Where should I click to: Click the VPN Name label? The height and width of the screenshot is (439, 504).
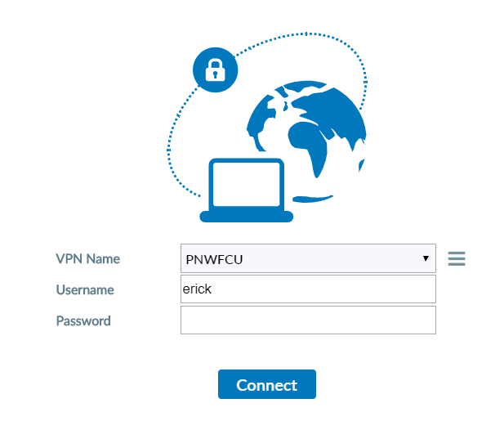87,259
